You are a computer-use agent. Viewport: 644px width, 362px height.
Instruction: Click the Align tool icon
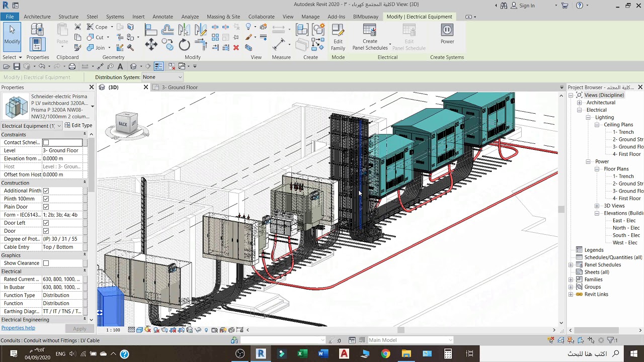[x=151, y=30]
